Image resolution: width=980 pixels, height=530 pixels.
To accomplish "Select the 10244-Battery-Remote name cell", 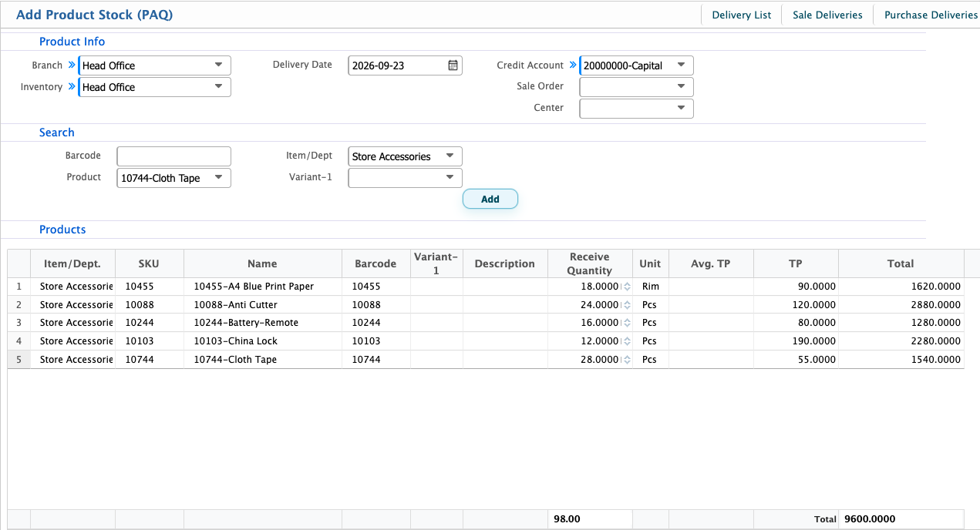I will click(x=263, y=323).
